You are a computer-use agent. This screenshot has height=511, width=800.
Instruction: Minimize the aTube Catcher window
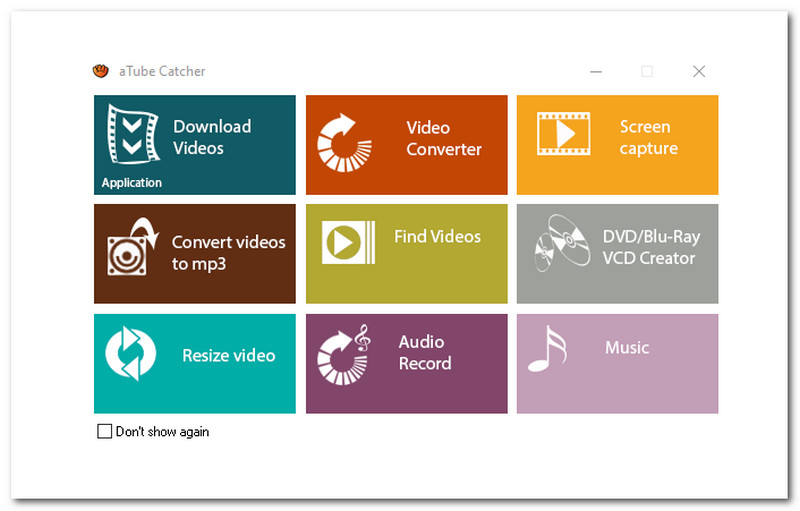click(596, 71)
